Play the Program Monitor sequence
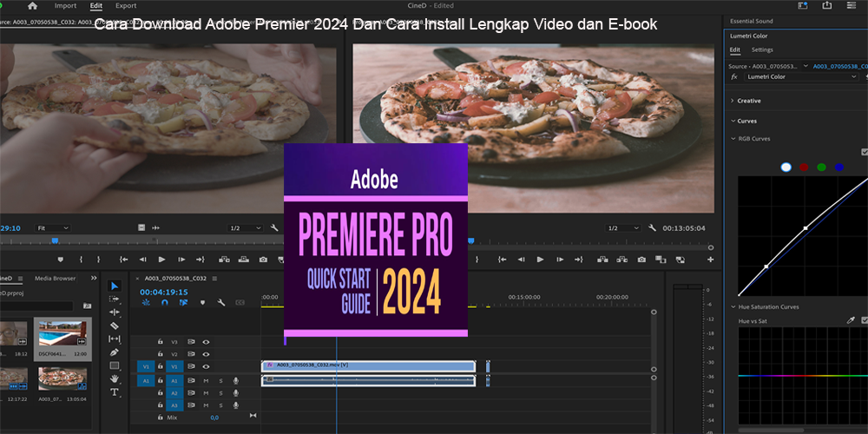The height and width of the screenshot is (434, 868). [x=540, y=259]
